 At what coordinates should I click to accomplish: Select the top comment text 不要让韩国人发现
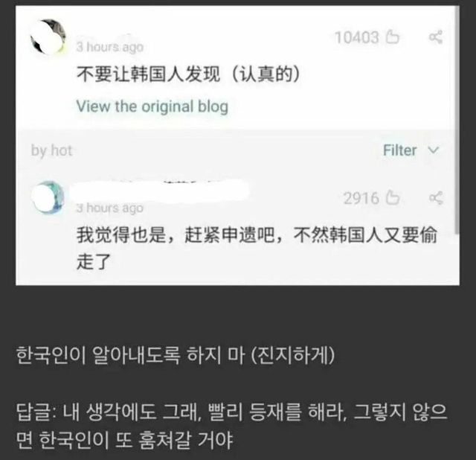tap(148, 74)
